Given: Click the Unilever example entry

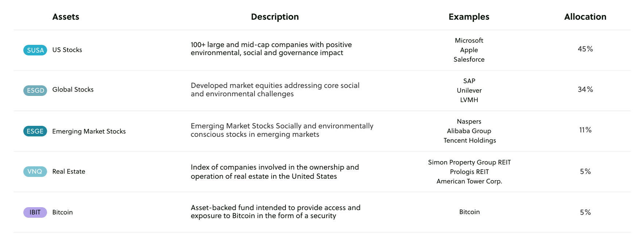Looking at the screenshot, I should [x=469, y=90].
